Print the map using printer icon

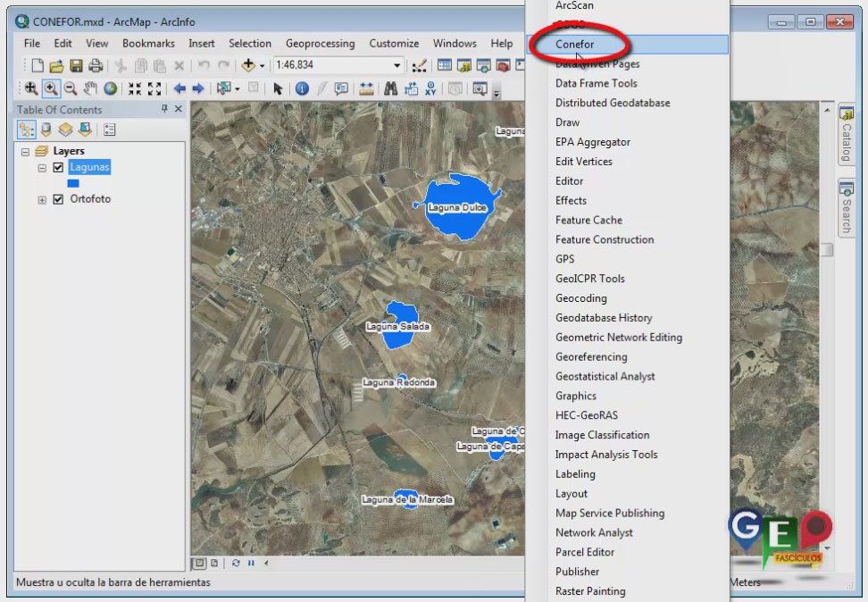tap(96, 66)
